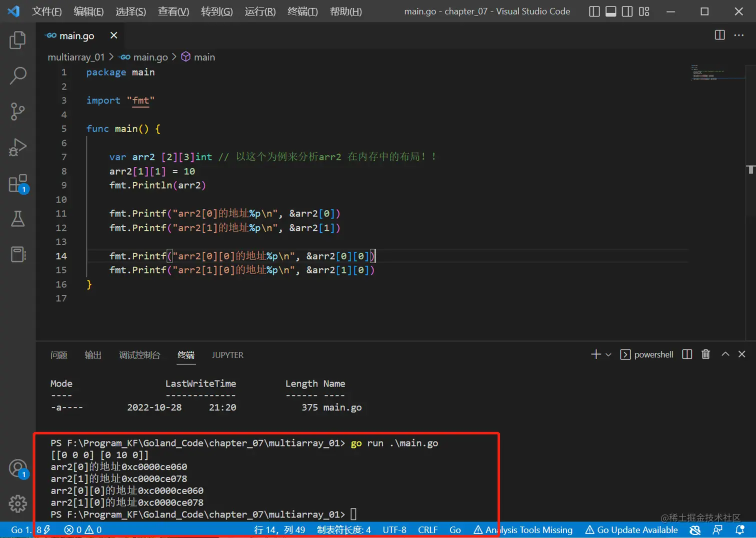
Task: Click cursor position 行 14, 列 49
Action: coord(279,530)
